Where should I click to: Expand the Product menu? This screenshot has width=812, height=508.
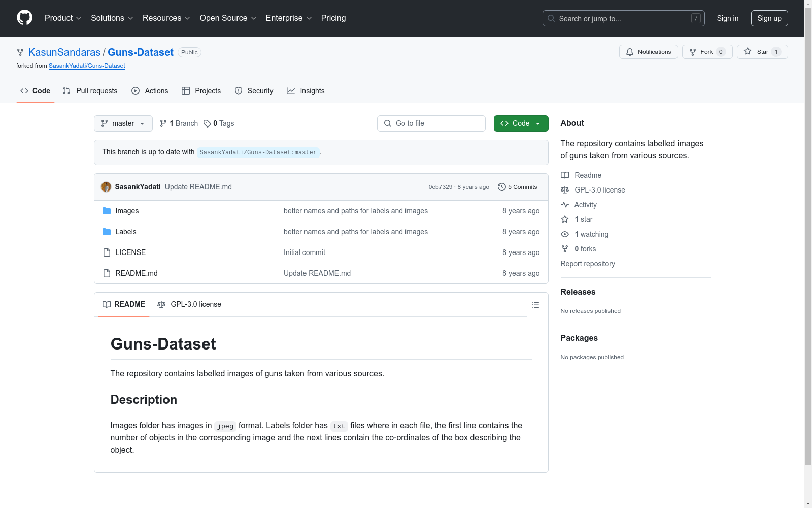63,18
